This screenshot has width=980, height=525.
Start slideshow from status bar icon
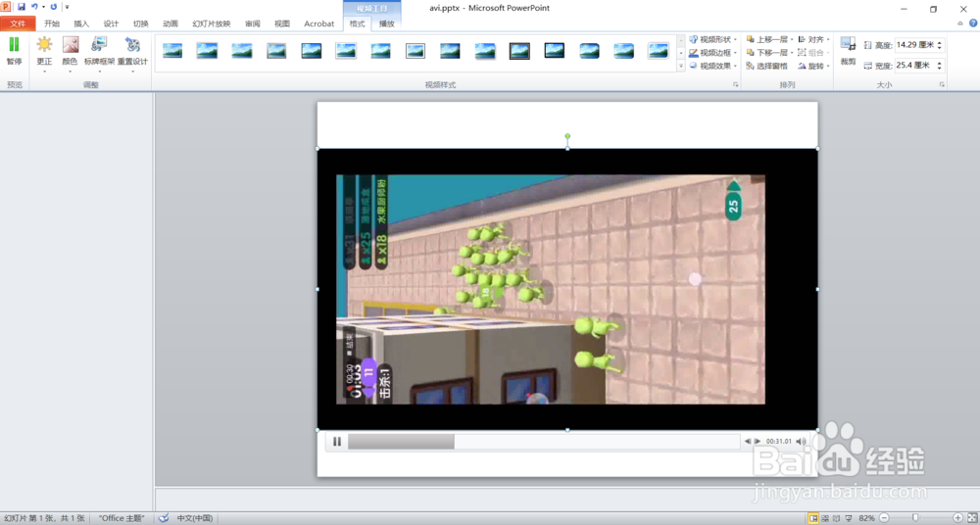pos(848,518)
